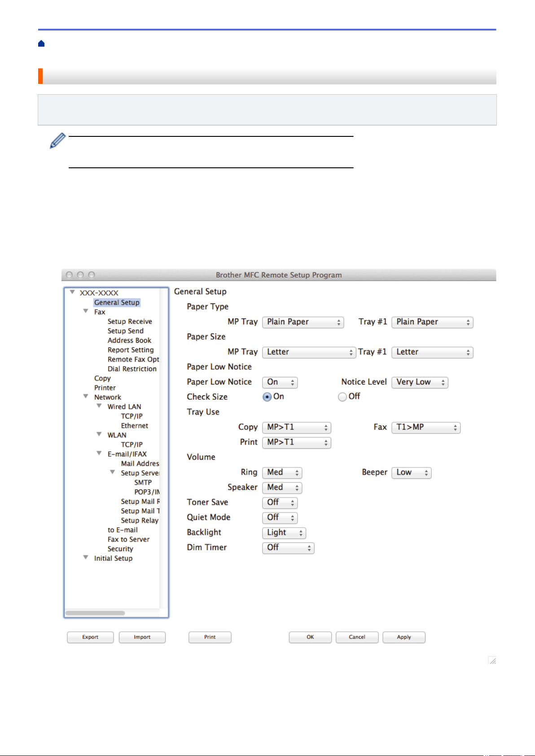Open the Paper Low Notice On dropdown
The width and height of the screenshot is (535, 756).
280,382
